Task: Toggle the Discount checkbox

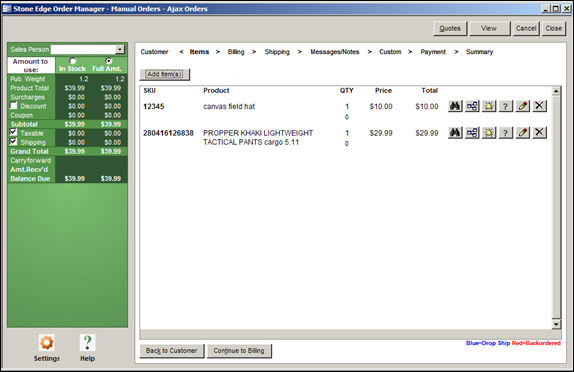Action: (14, 105)
